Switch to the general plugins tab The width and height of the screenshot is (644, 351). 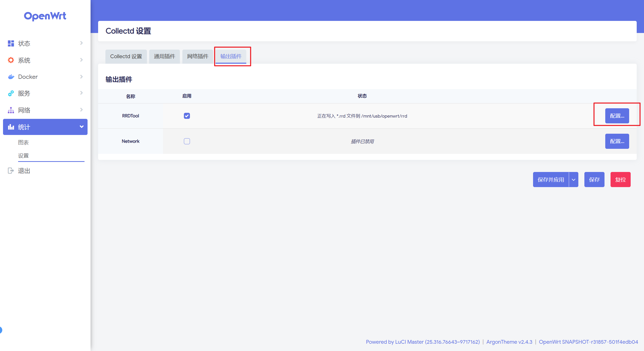tap(164, 56)
